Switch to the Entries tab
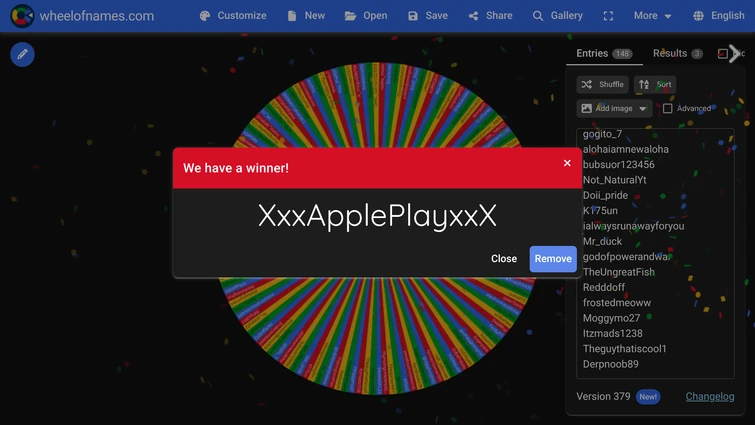This screenshot has height=425, width=755. point(604,53)
